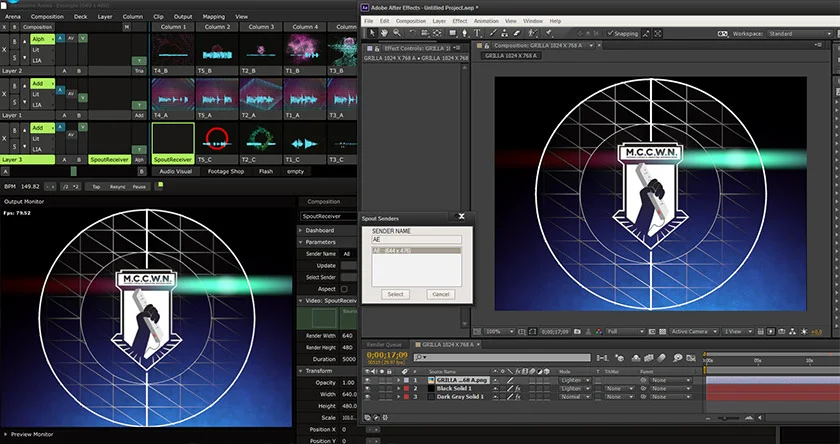Toggle the Snapping checkbox in After Effects
The image size is (840, 444).
[610, 33]
